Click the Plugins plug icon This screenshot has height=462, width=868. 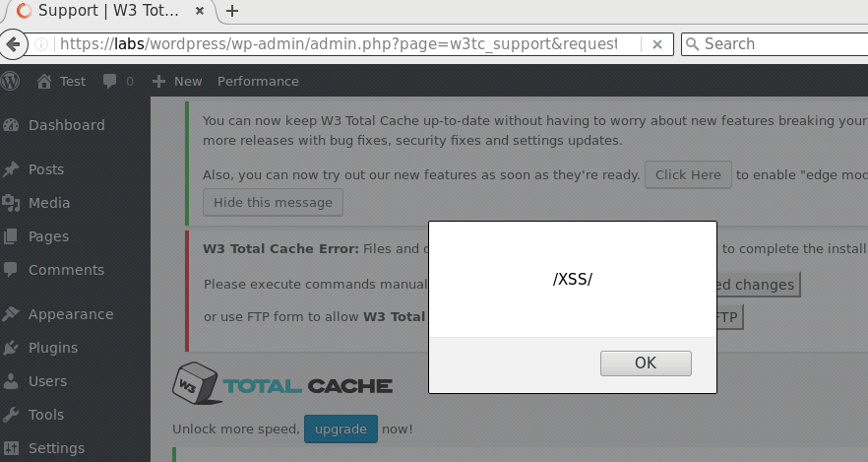coord(11,348)
